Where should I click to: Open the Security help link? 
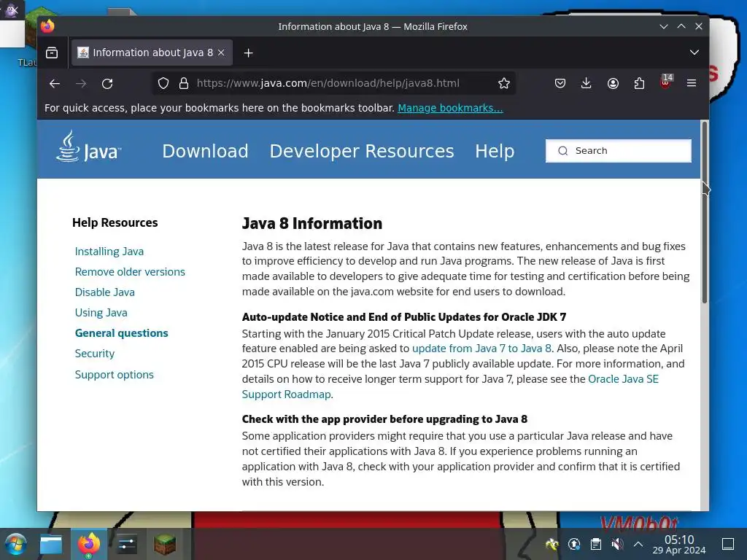(95, 354)
